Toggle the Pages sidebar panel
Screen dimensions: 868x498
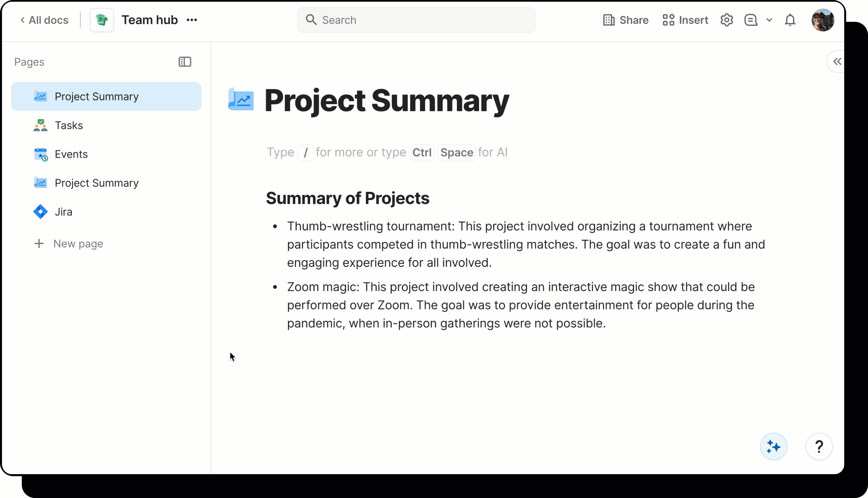pos(185,62)
